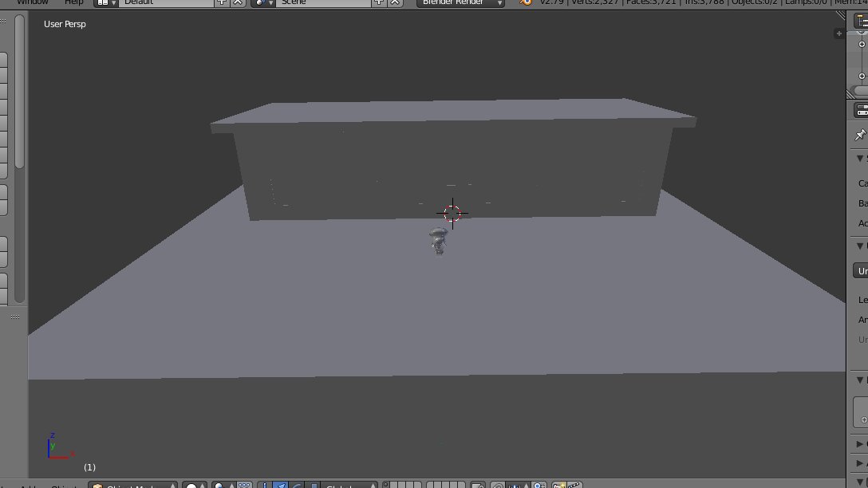Click the outliner horizontal scrollbar
The height and width of the screenshot is (488, 868).
pos(861,91)
